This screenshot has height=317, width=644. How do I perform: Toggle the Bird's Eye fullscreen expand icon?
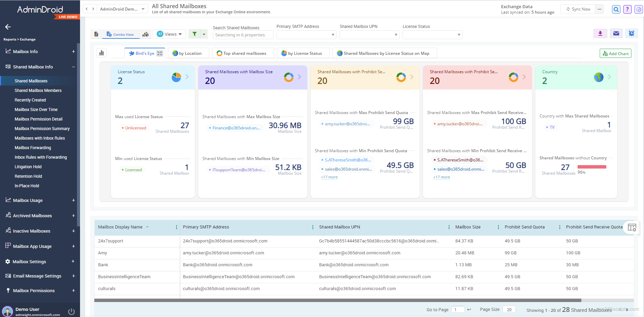(160, 53)
